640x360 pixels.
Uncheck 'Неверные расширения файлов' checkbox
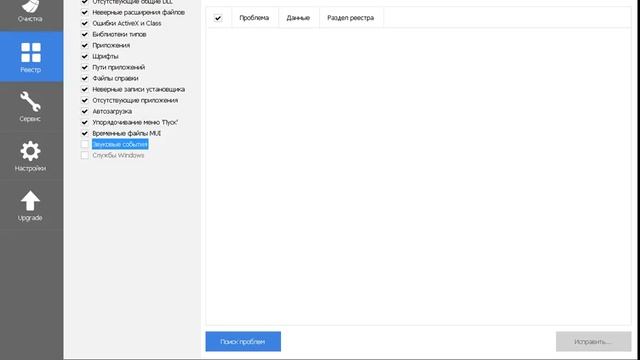tap(84, 12)
